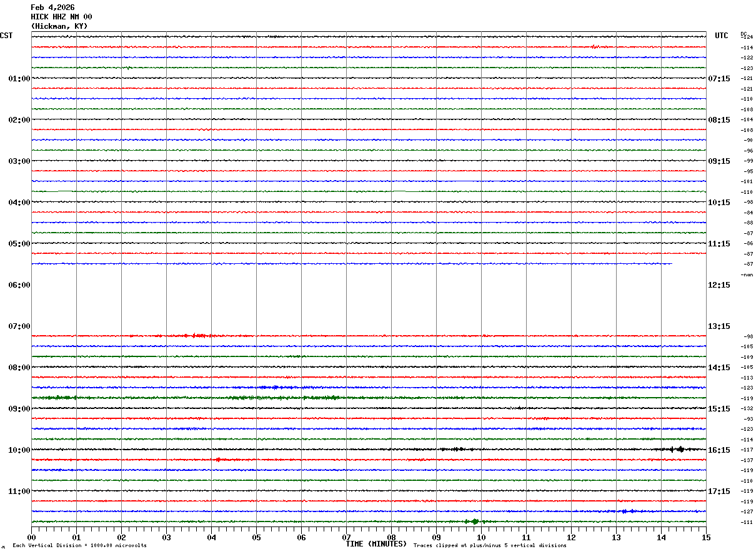Select the 01:00 CST time label
Viewport: 756px width, 554px height.
coord(19,79)
